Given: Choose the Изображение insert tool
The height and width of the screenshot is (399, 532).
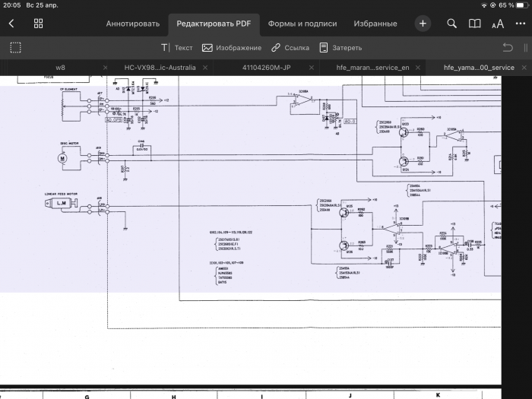Looking at the screenshot, I should (x=232, y=48).
